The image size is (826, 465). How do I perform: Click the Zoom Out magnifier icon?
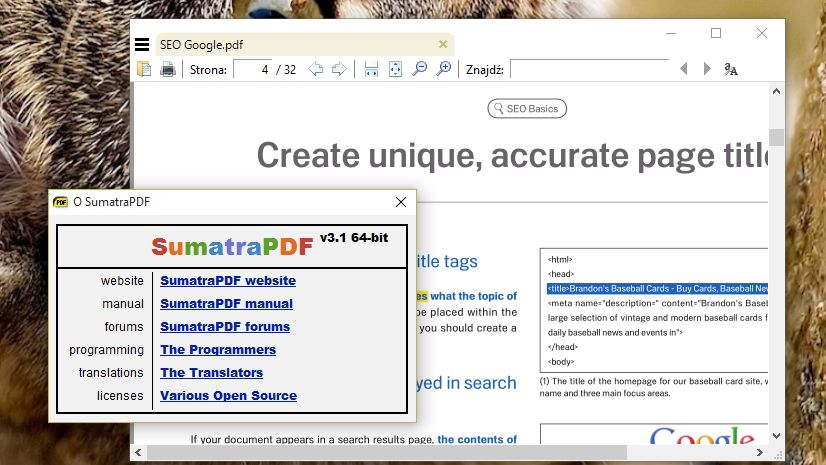coord(420,69)
